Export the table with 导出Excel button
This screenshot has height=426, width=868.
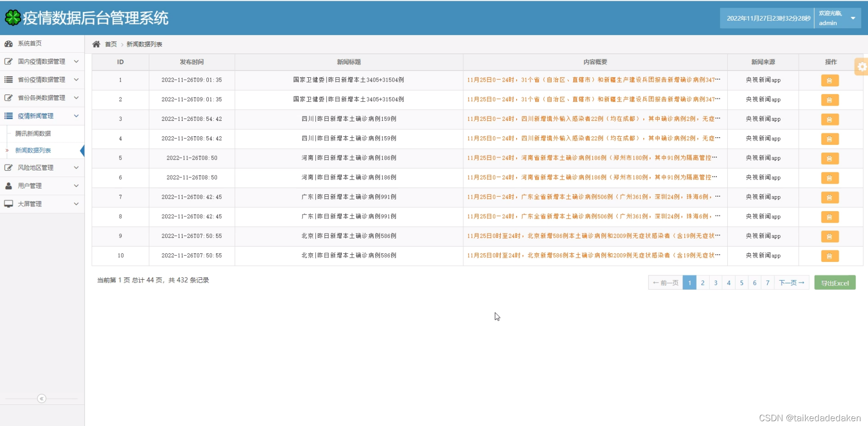835,283
